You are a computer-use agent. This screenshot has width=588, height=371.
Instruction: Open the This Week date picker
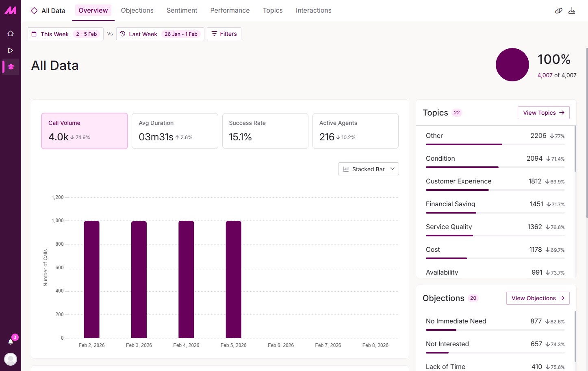pos(65,34)
